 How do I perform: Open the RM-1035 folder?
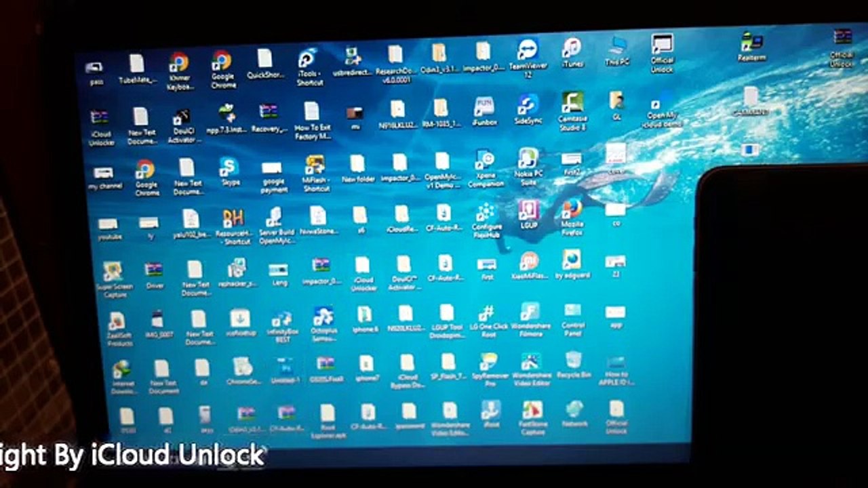[x=441, y=113]
